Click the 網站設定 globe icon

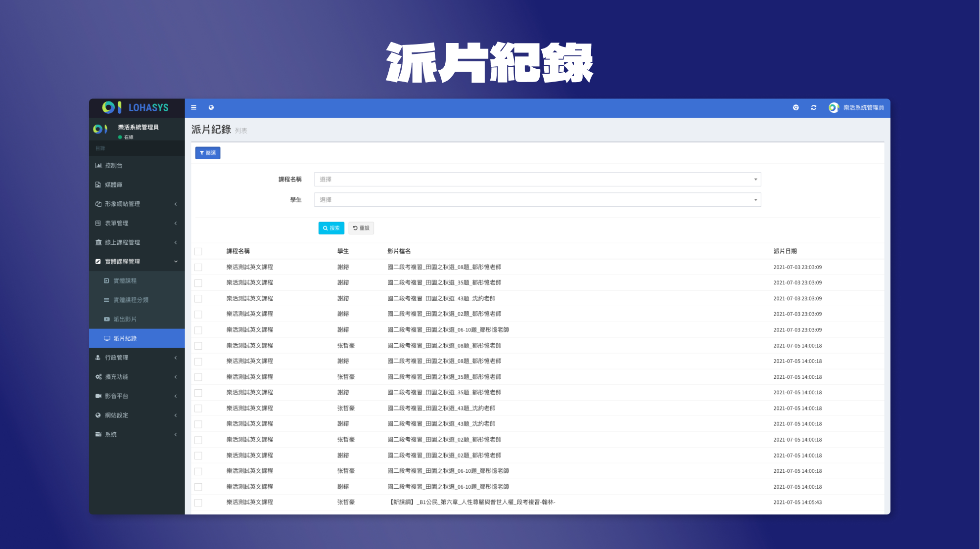[x=98, y=415]
